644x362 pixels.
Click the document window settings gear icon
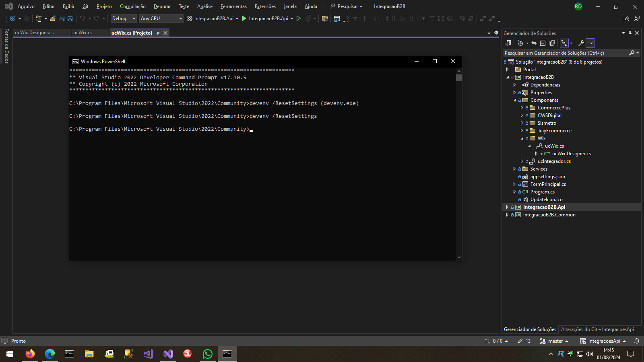click(496, 33)
